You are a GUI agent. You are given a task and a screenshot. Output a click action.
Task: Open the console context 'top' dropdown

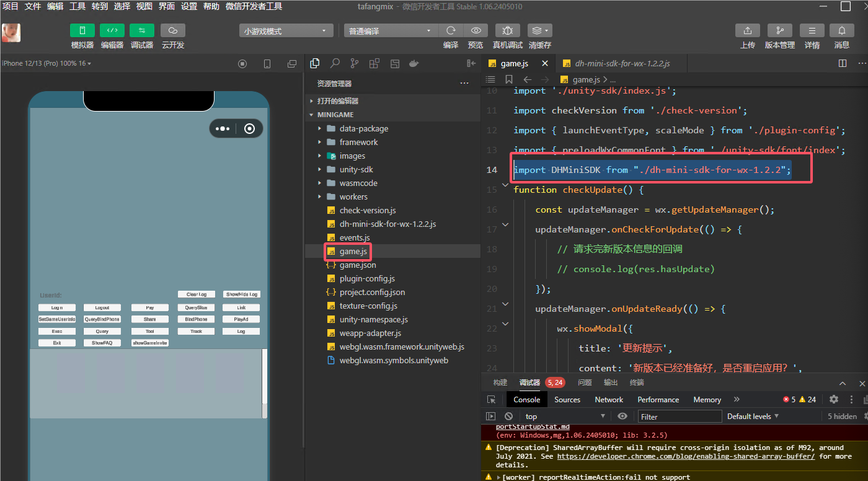564,417
